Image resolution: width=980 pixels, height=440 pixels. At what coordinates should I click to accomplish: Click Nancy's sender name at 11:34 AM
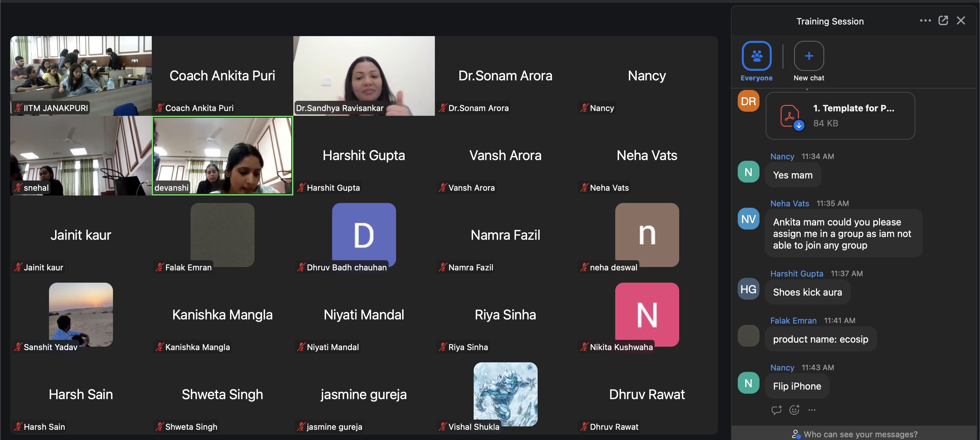point(782,156)
